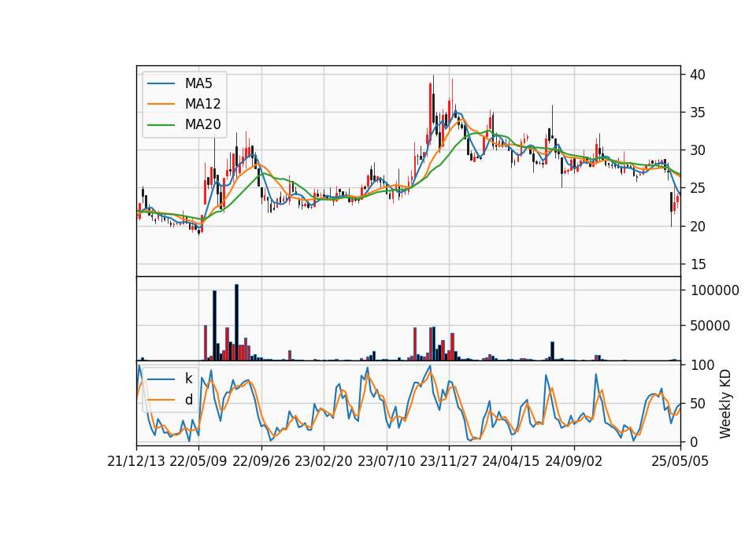Click the 23/02/20 date tick label
Viewport: 756px width, 543px height.
click(324, 462)
